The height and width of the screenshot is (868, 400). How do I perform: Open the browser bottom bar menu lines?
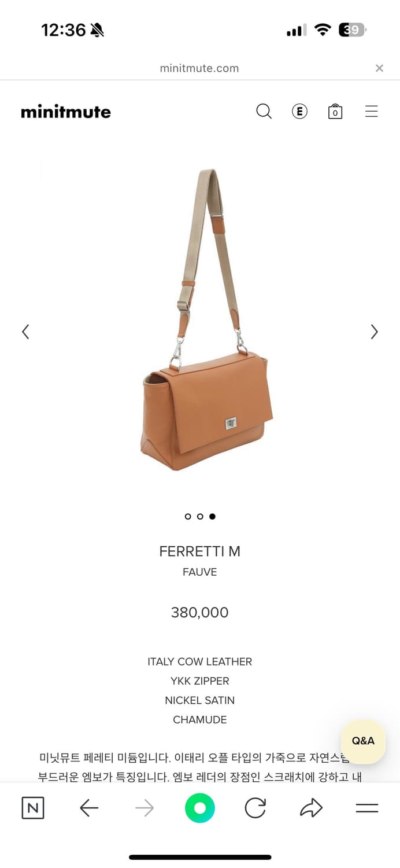366,808
